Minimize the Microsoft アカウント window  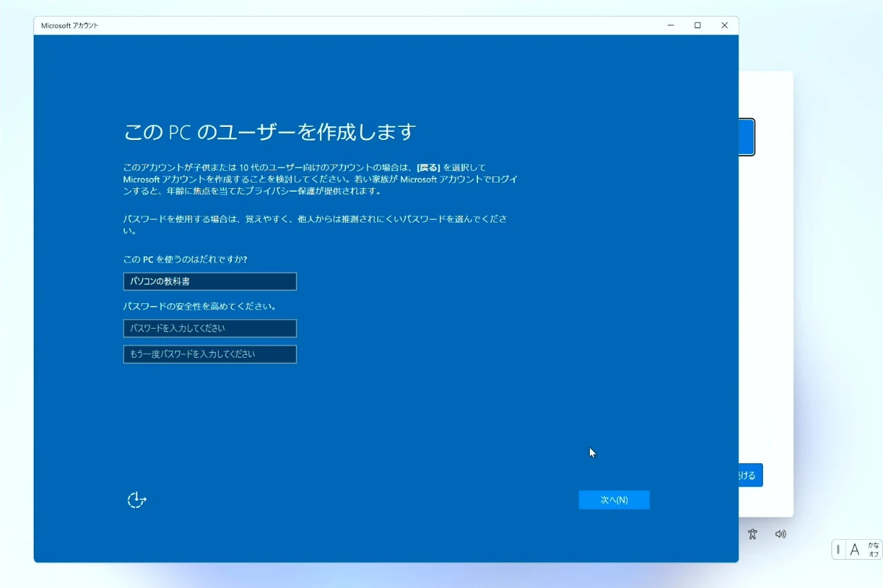(671, 26)
